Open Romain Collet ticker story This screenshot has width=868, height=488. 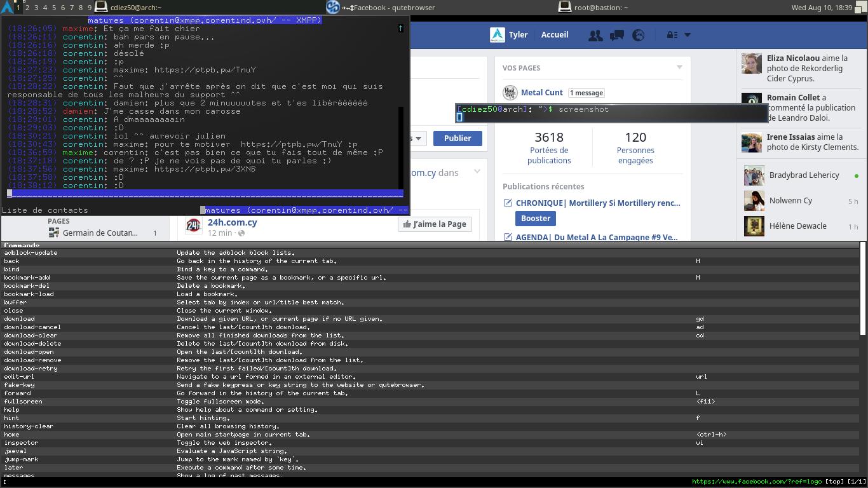point(800,107)
